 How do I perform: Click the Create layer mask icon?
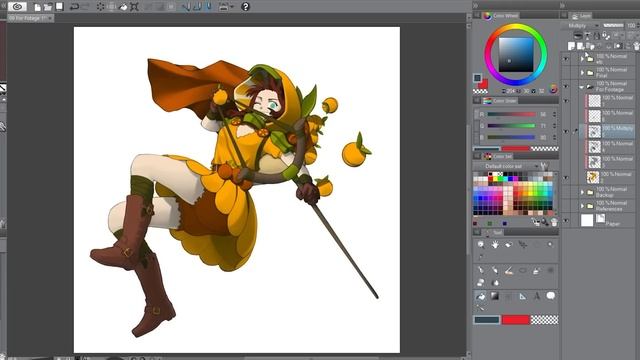point(619,46)
